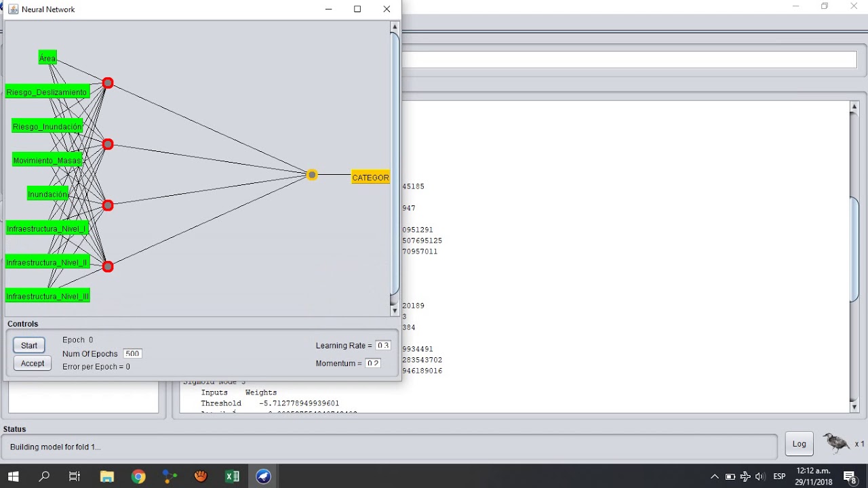Click the volume tray icon
This screenshot has height=488, width=868.
click(x=759, y=476)
